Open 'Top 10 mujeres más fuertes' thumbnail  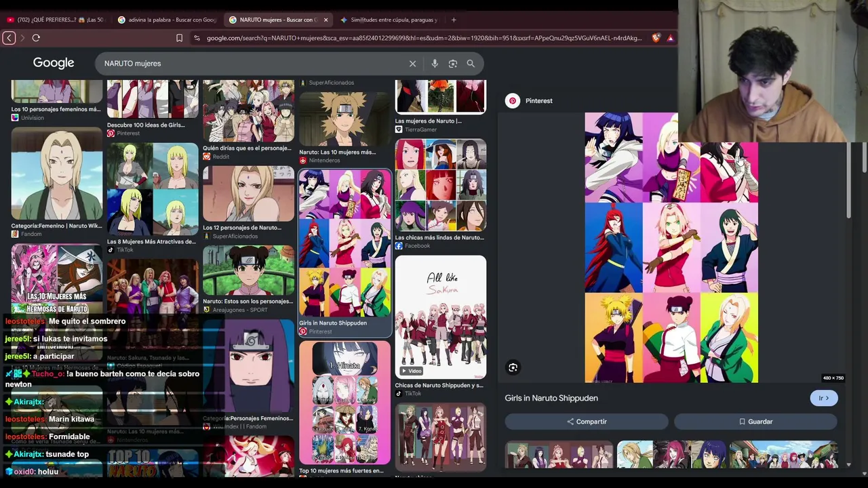click(x=344, y=403)
